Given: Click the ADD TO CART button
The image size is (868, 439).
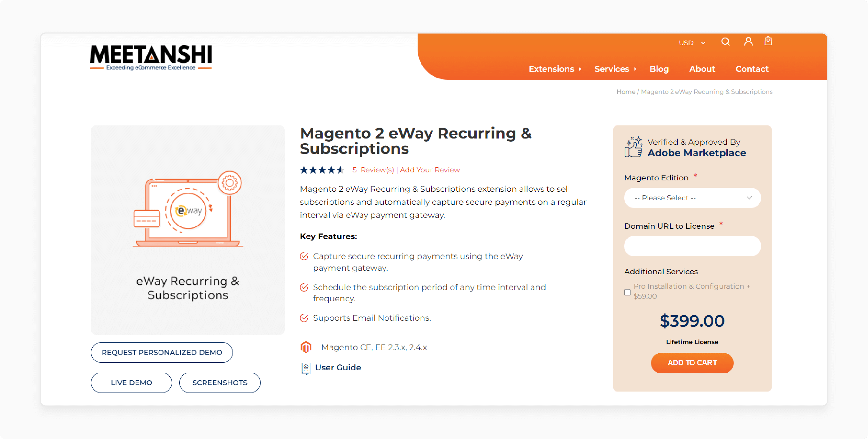Looking at the screenshot, I should pos(692,363).
